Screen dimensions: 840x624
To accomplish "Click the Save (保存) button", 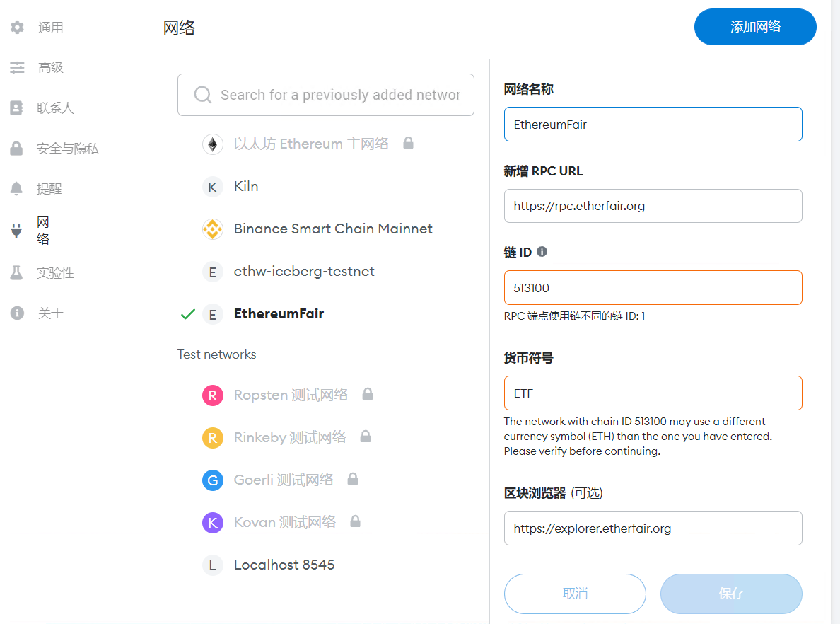I will click(x=731, y=594).
